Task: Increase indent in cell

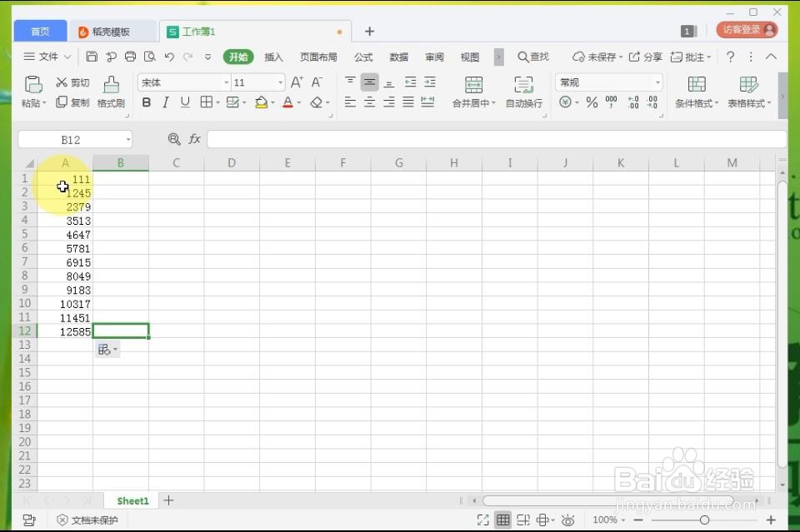Action: point(430,82)
